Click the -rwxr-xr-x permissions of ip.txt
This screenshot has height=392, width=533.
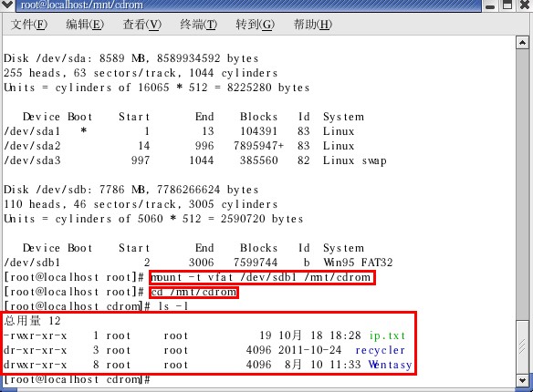(36, 335)
